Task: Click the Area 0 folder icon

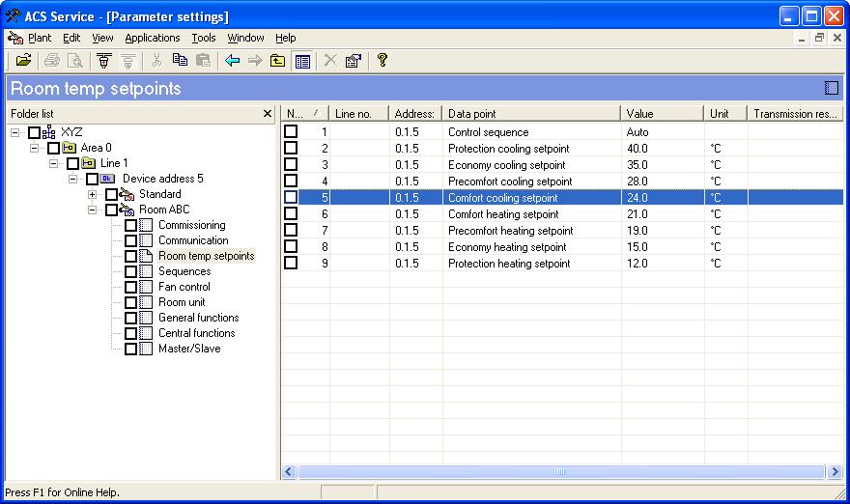Action: pos(69,148)
